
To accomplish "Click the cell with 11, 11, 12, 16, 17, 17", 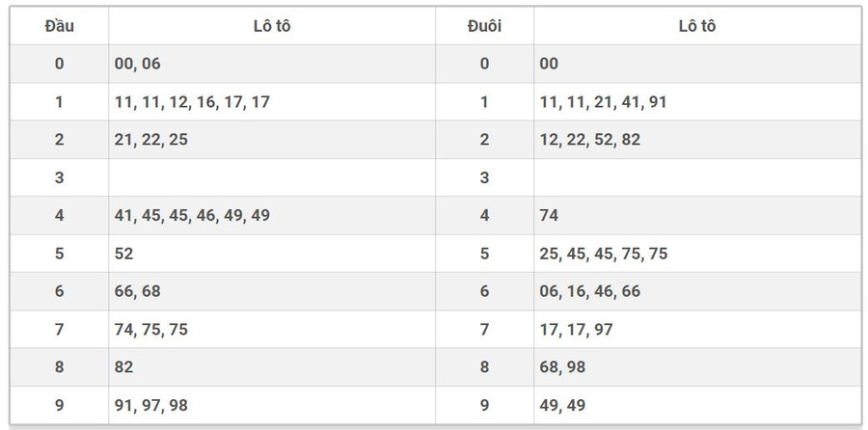I will [191, 102].
